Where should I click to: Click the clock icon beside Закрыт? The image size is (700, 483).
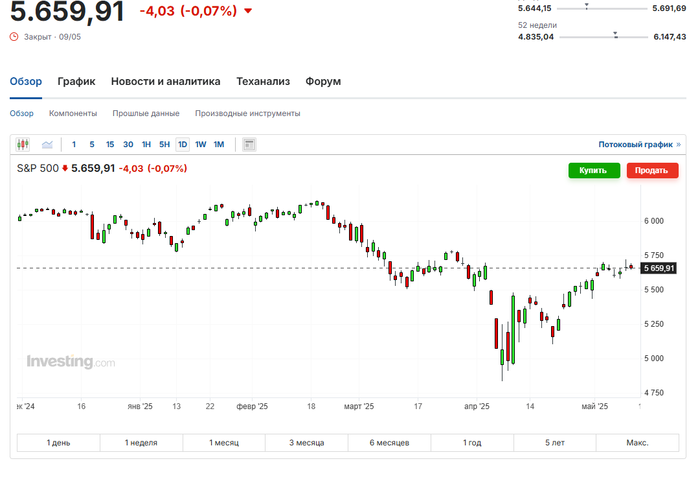[14, 36]
